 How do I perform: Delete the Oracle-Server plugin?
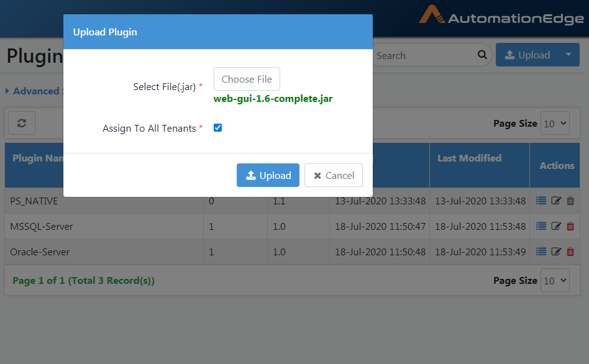pos(570,252)
